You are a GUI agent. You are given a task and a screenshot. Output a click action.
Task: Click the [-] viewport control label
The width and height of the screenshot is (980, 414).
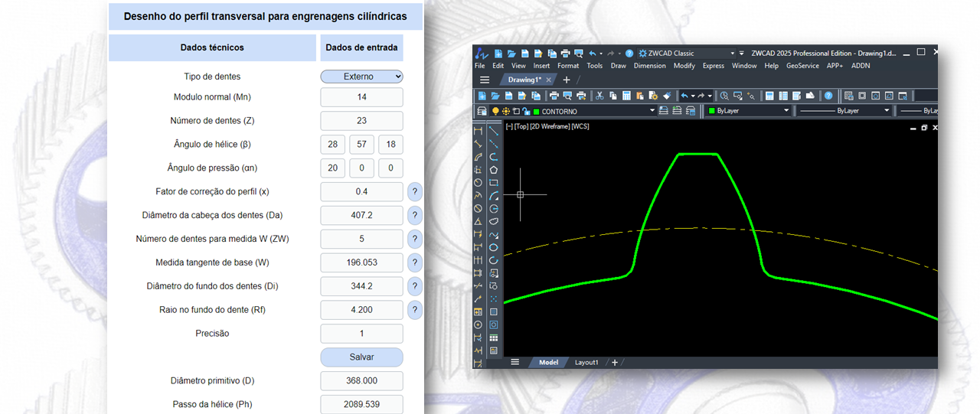[508, 126]
